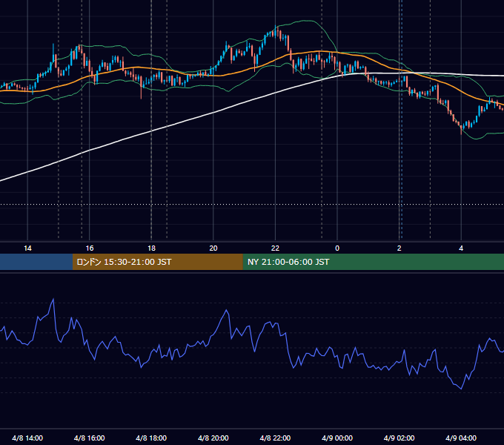Select the ロンドン 15:30-21:00 JST session bar
Image resolution: width=504 pixels, height=445 pixels.
(157, 262)
